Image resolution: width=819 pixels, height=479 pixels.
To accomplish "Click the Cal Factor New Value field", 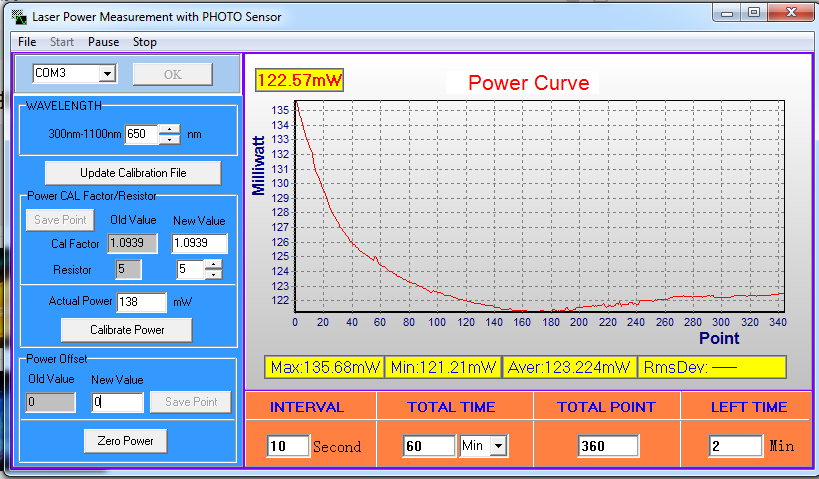I will 200,243.
